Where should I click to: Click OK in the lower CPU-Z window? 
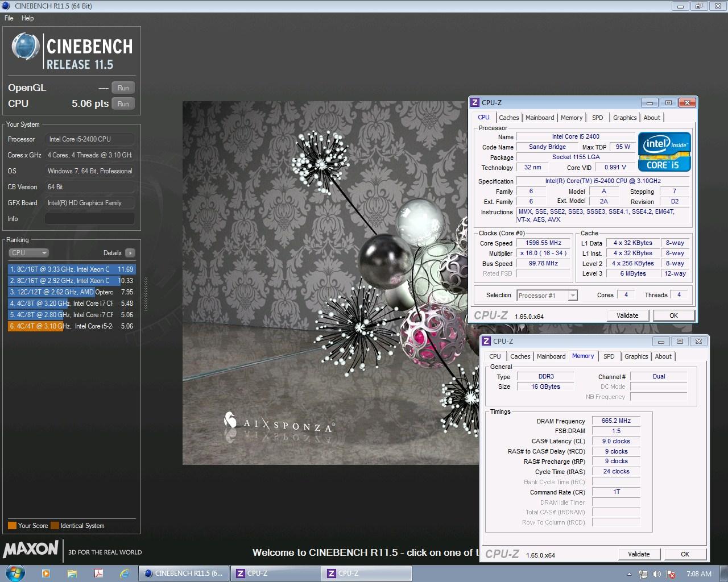click(x=685, y=554)
